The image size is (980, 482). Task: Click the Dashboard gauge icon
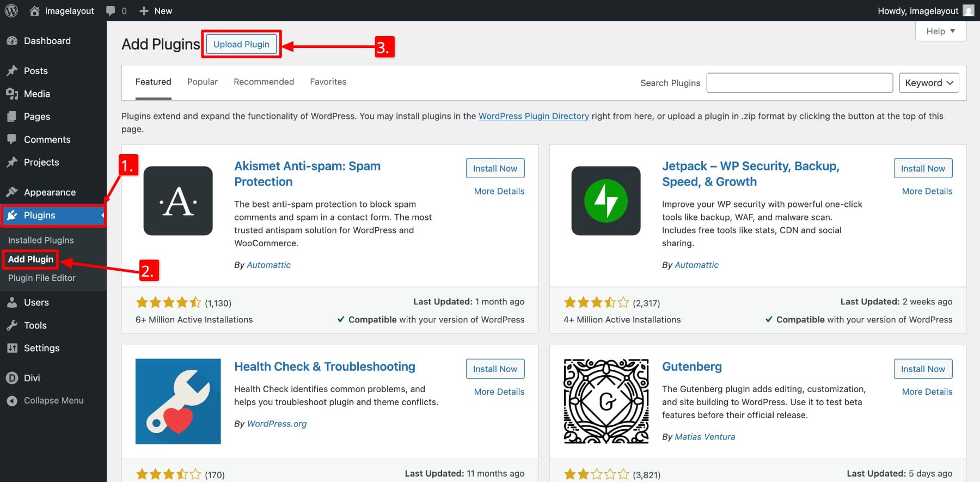pos(12,41)
